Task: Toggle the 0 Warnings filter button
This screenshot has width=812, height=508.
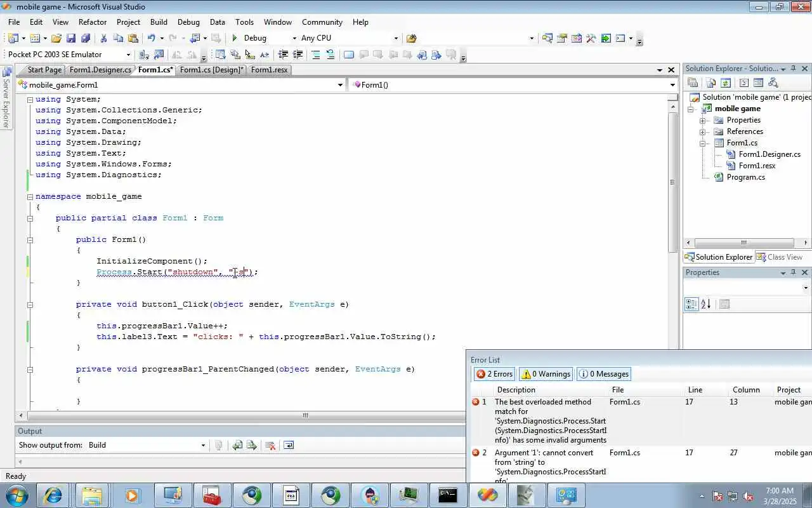Action: pyautogui.click(x=546, y=374)
